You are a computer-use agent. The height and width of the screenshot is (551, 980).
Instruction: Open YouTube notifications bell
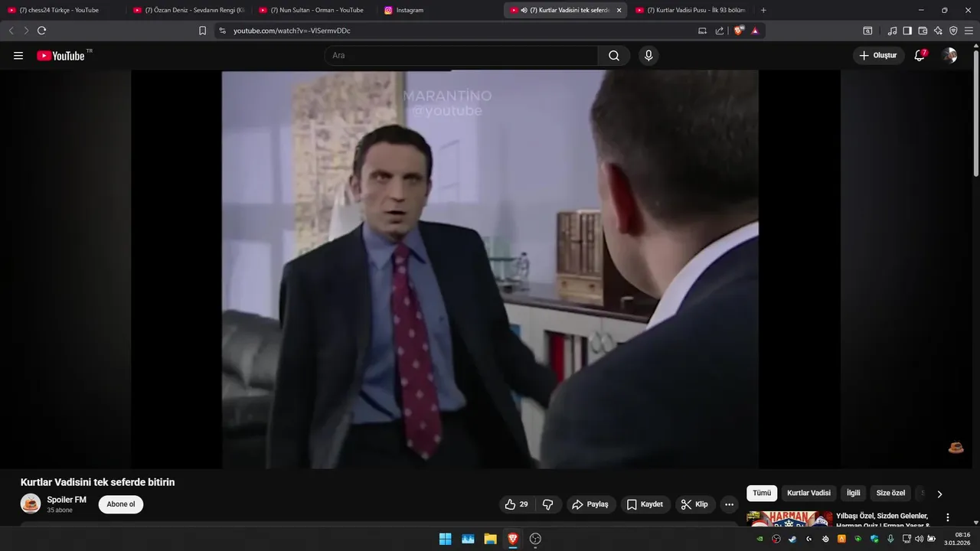click(920, 55)
